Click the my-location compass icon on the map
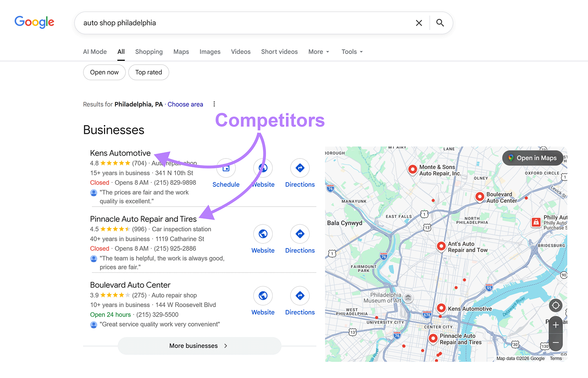Screen dimensions: 588x378 (555, 305)
